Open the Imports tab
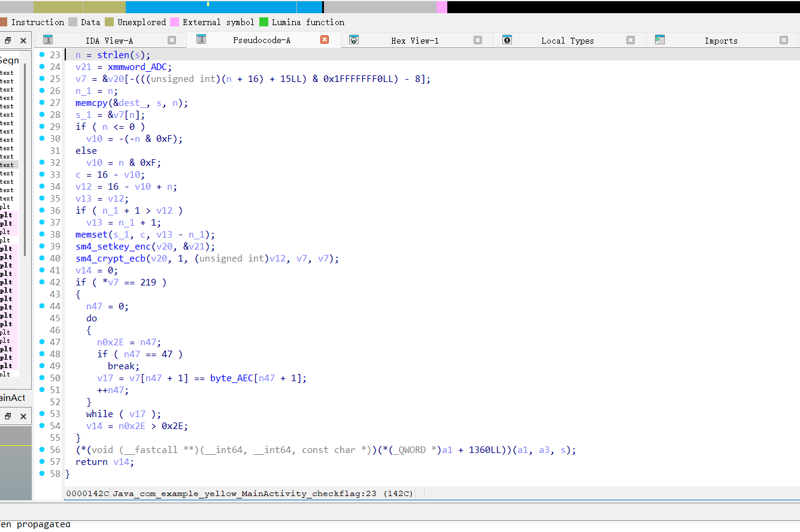Screen dimensions: 800x532 point(721,41)
